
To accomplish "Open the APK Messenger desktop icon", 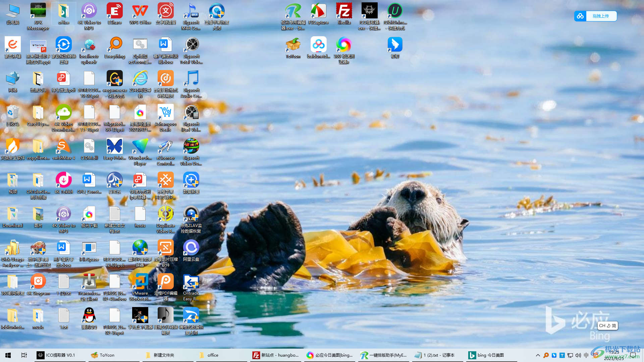I will click(x=38, y=16).
